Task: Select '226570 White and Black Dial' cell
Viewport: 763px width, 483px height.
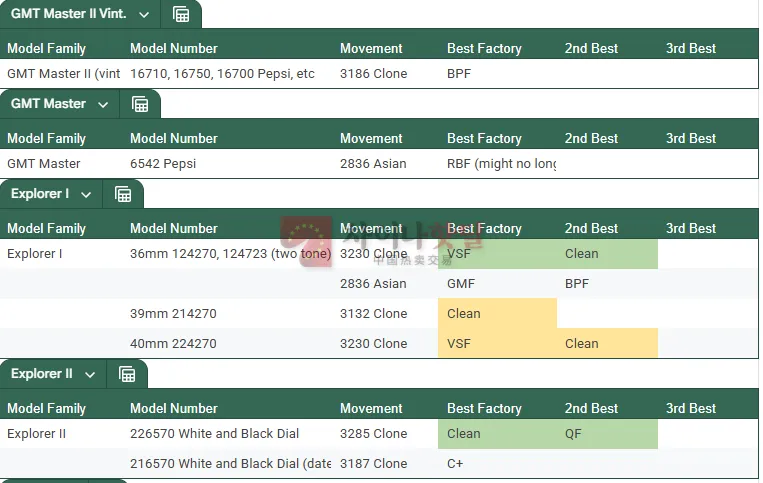Action: coord(215,434)
